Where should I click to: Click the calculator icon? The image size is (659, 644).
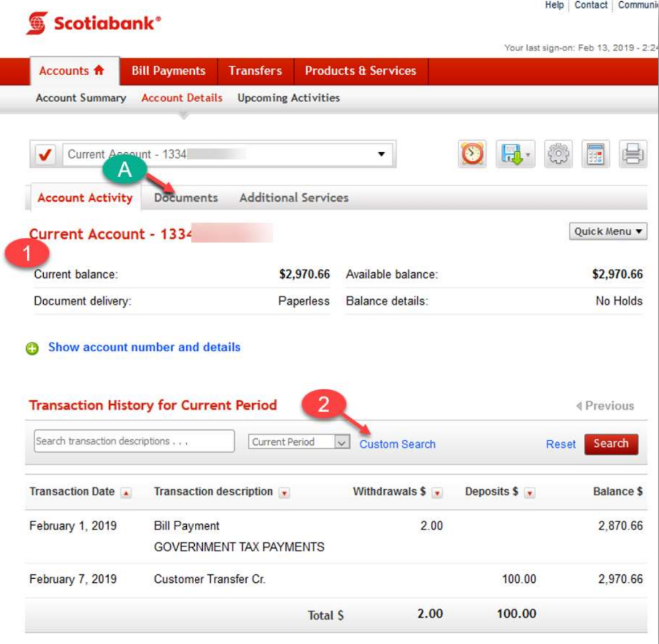595,153
